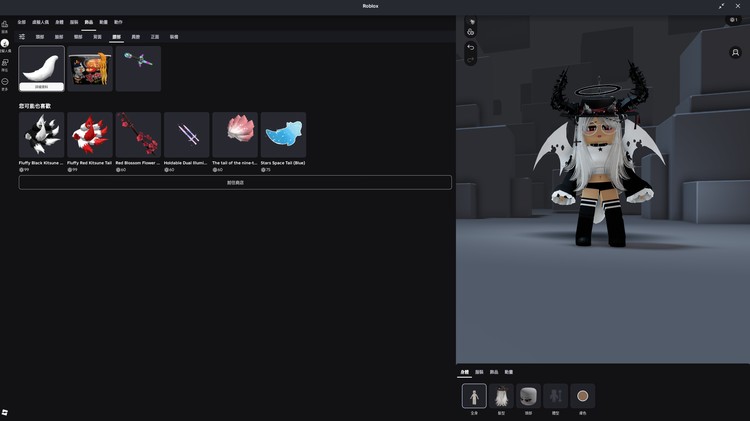Toggle the fullscreen arrows icon in title bar
This screenshot has height=421, width=750.
[722, 6]
